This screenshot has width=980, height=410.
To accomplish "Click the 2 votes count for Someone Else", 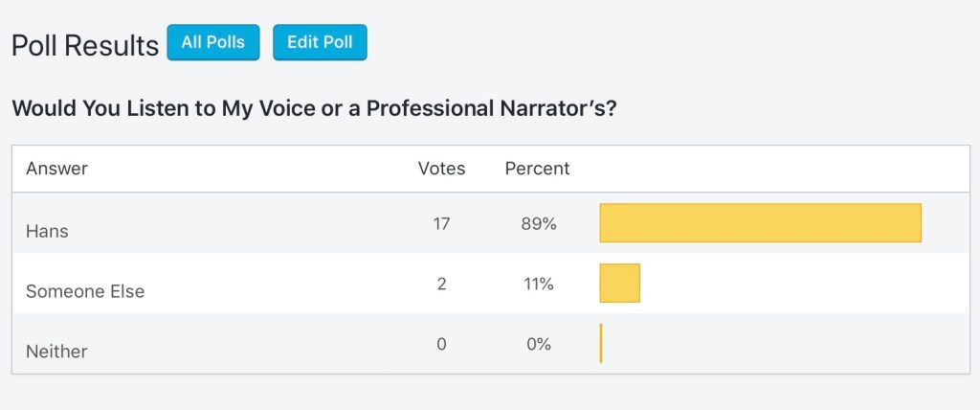I will [441, 284].
